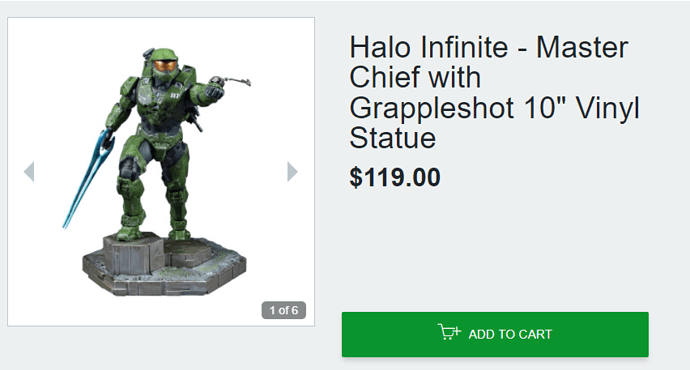Click the blue energy sword in the photo
Image resolution: width=690 pixels, height=370 pixels.
(x=88, y=178)
